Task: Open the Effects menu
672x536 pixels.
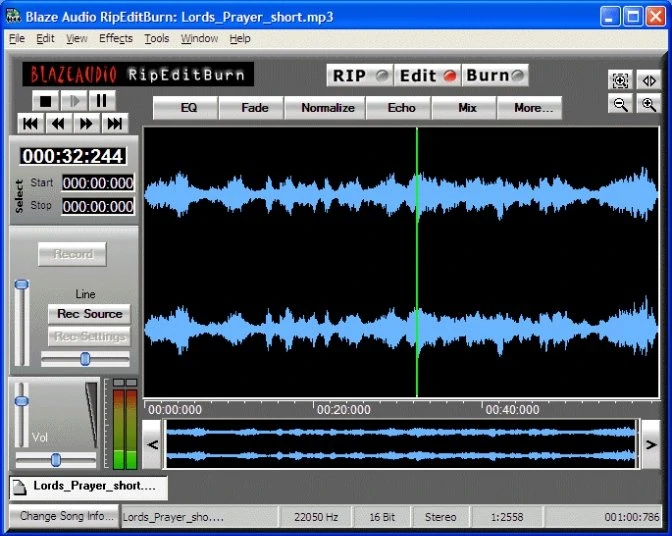Action: tap(116, 39)
